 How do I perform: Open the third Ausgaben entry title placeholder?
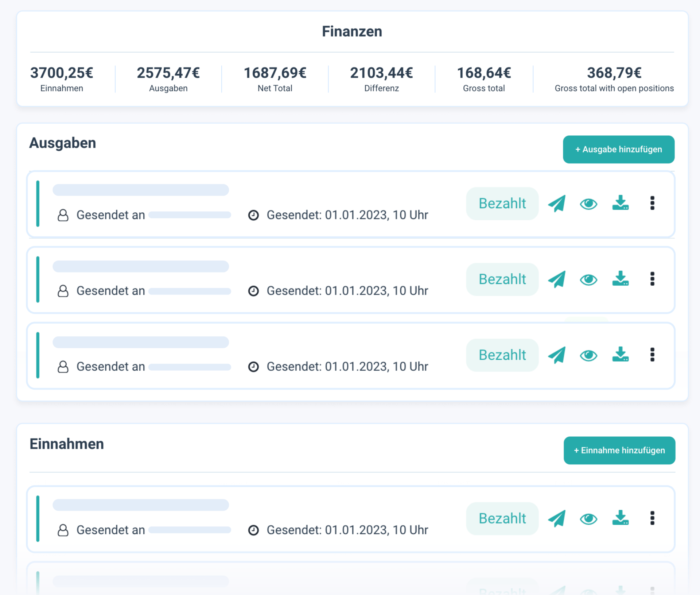point(141,342)
